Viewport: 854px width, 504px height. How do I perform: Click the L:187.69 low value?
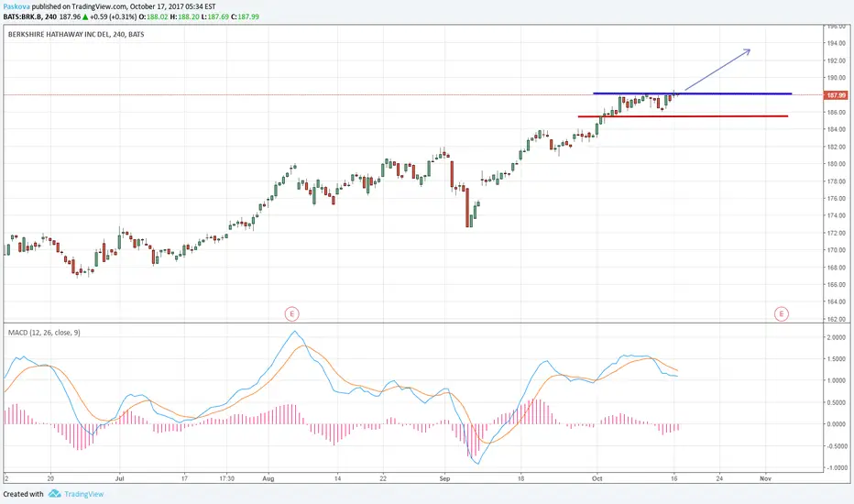coord(214,16)
